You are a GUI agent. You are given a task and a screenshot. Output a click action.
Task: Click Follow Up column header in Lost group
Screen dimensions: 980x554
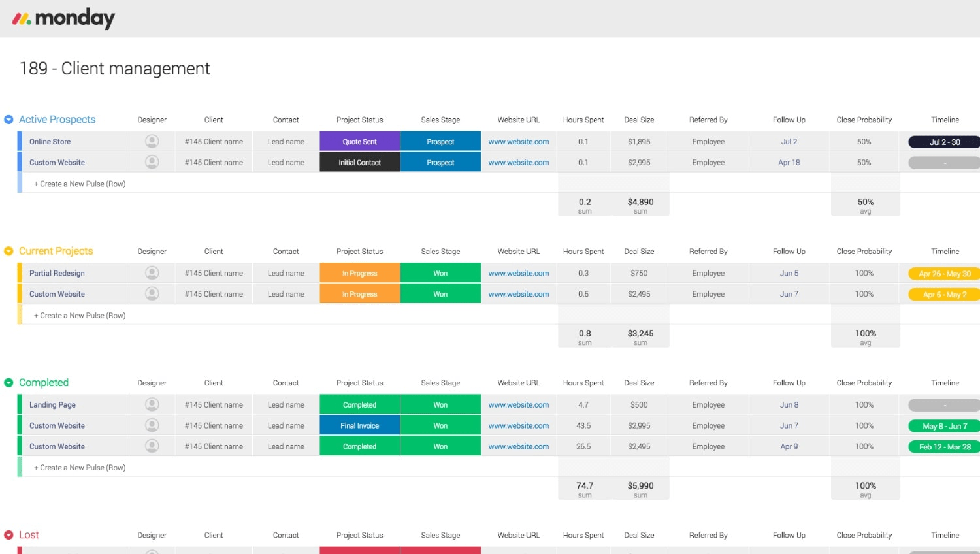pos(789,535)
